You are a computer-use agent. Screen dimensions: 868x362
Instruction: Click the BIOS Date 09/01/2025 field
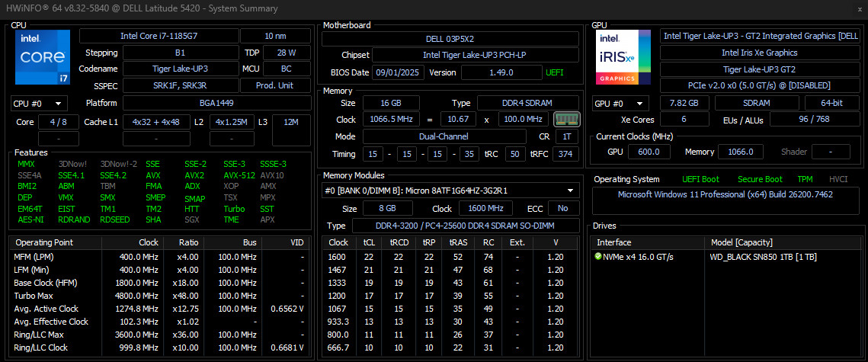[x=399, y=72]
